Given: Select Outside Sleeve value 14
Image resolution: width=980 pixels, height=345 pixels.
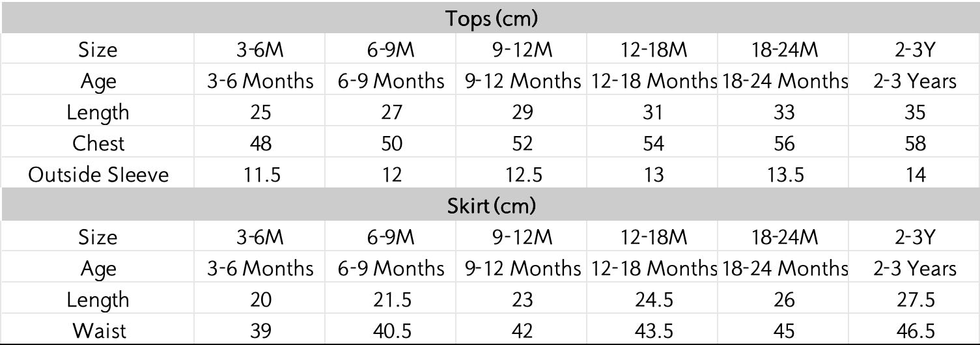Looking at the screenshot, I should [x=915, y=174].
